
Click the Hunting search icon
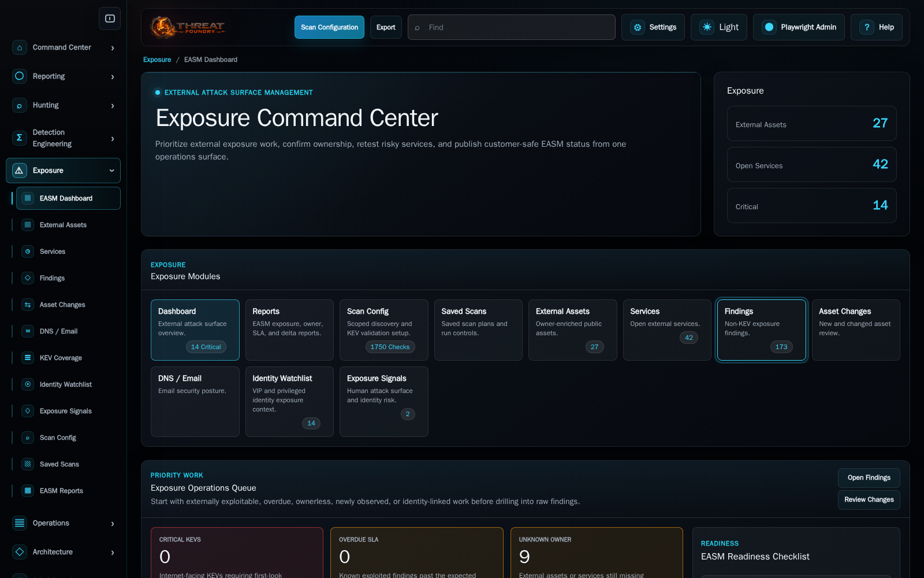(x=20, y=105)
